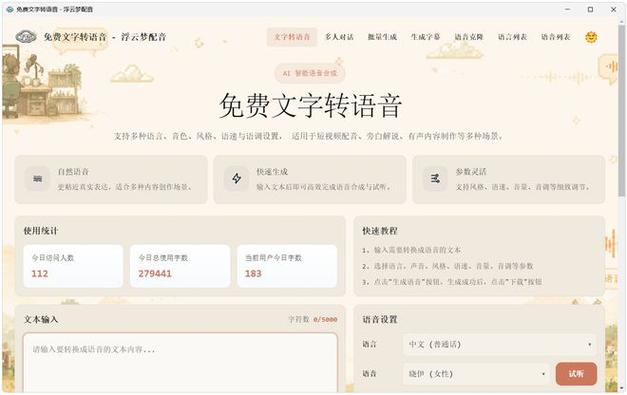Click the 参数灵活 sliders icon

point(435,178)
